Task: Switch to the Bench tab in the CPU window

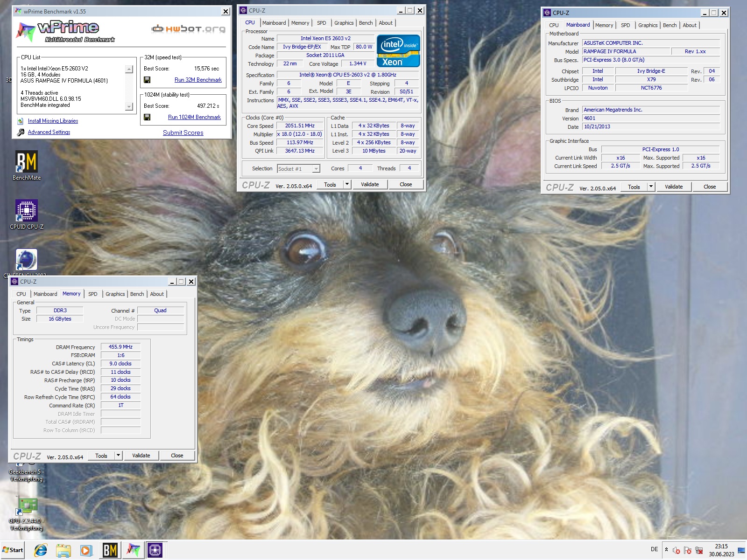Action: coord(366,23)
